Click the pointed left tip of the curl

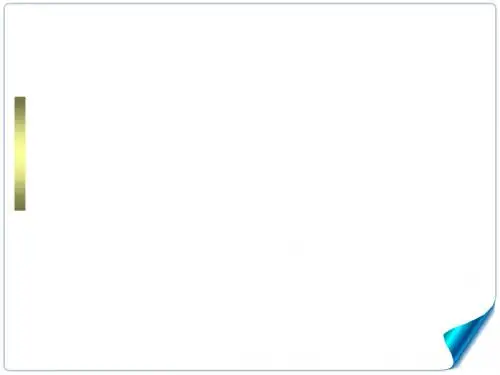tap(445, 334)
